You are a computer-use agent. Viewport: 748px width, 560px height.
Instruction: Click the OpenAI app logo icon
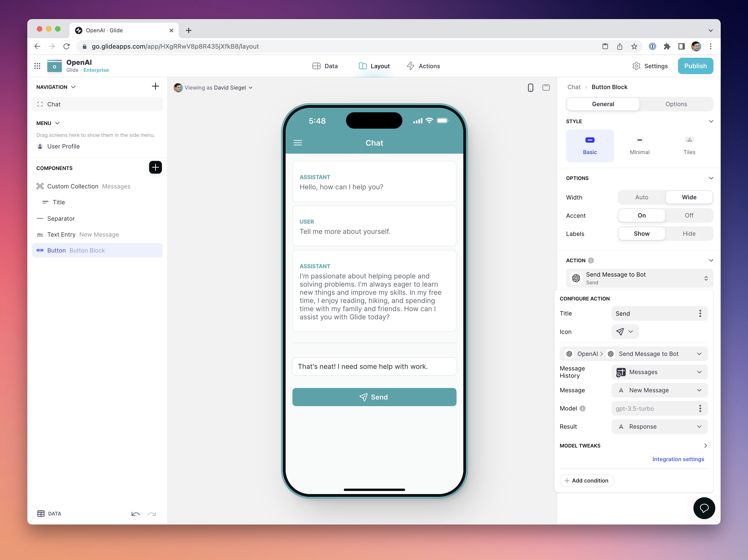pyautogui.click(x=54, y=66)
